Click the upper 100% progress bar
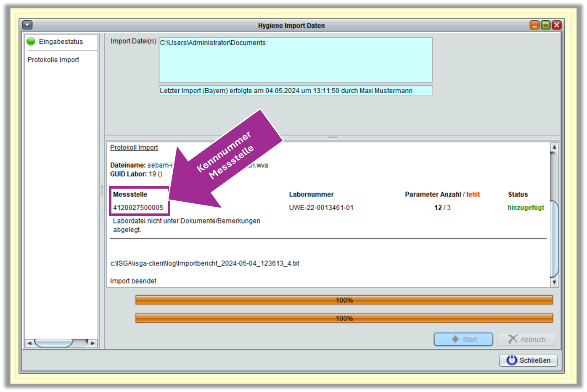The width and height of the screenshot is (587, 392). click(344, 300)
